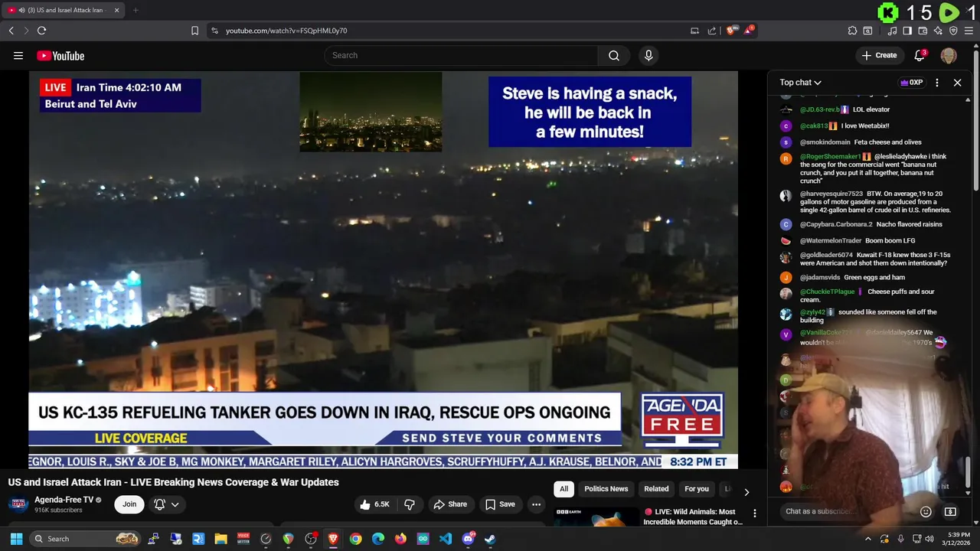Open the live chat three-dot menu

(937, 83)
